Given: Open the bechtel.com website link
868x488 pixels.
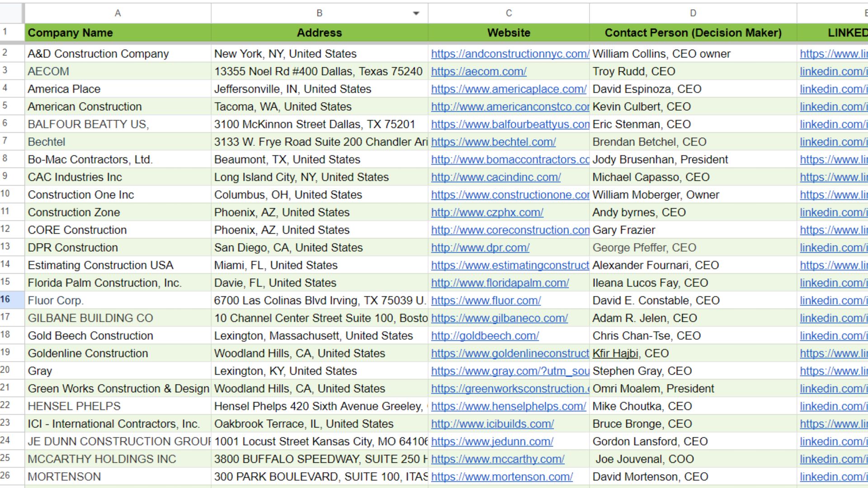Looking at the screenshot, I should tap(493, 142).
